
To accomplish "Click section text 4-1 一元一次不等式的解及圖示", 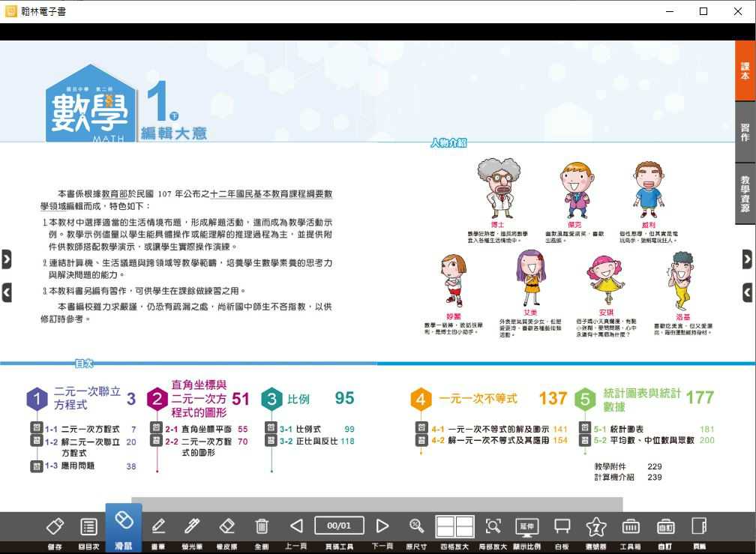I will click(499, 429).
